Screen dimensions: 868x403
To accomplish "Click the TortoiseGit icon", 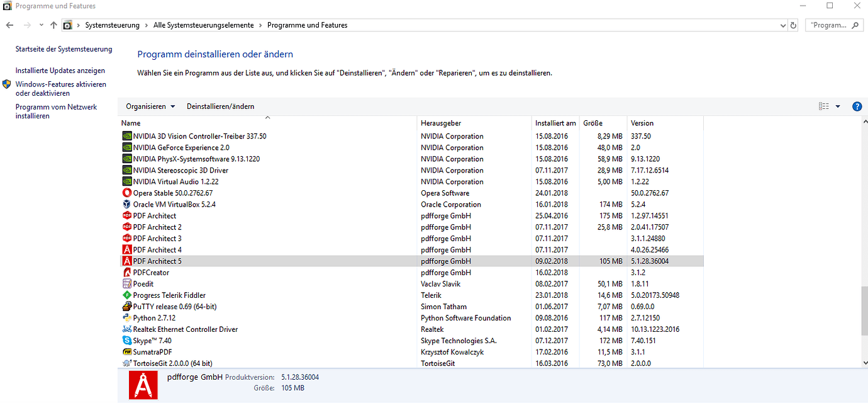I will point(127,363).
